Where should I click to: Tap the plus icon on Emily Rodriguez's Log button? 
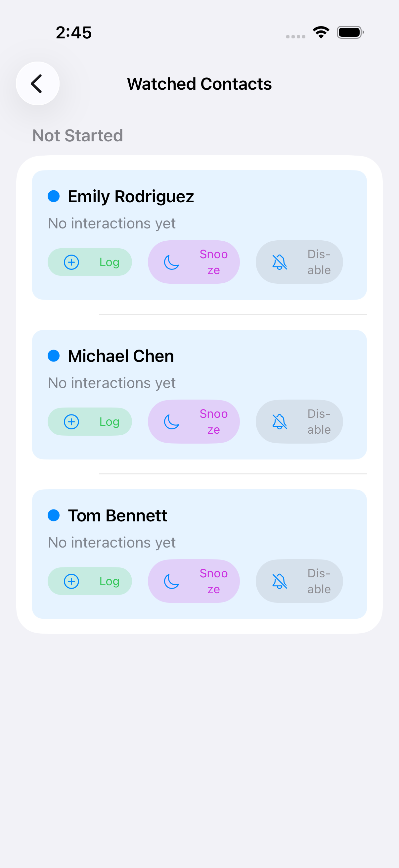pyautogui.click(x=71, y=262)
